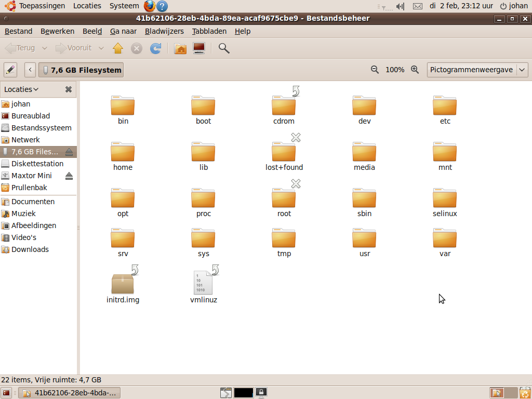The width and height of the screenshot is (532, 399).
Task: Click the 7,6 GB Filesystem path button
Action: 81,70
